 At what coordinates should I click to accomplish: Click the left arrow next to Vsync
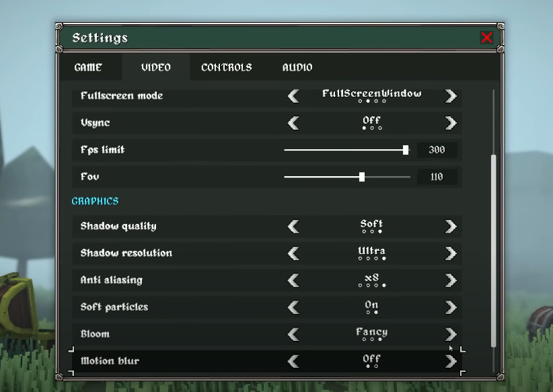(x=293, y=122)
